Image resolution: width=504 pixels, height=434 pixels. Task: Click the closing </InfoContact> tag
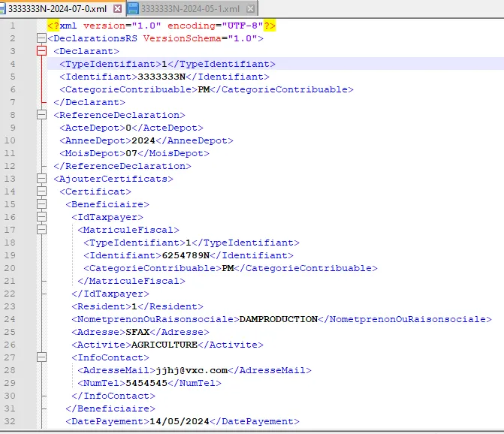pyautogui.click(x=113, y=396)
